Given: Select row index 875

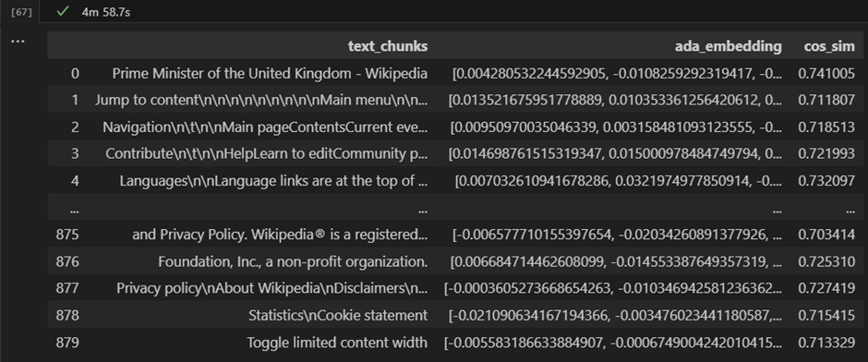Looking at the screenshot, I should pyautogui.click(x=67, y=235).
